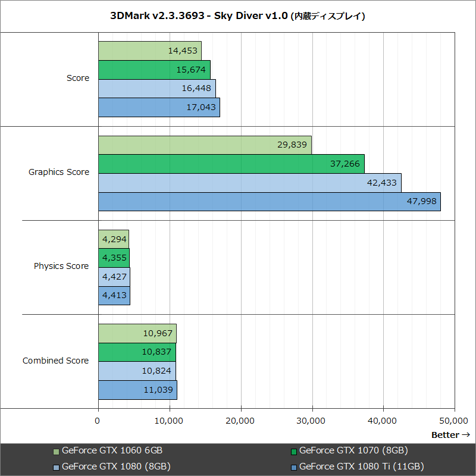Screen dimensions: 476x476
Task: Pick the Combined Score bar showing 11,039
Action: pyautogui.click(x=138, y=390)
